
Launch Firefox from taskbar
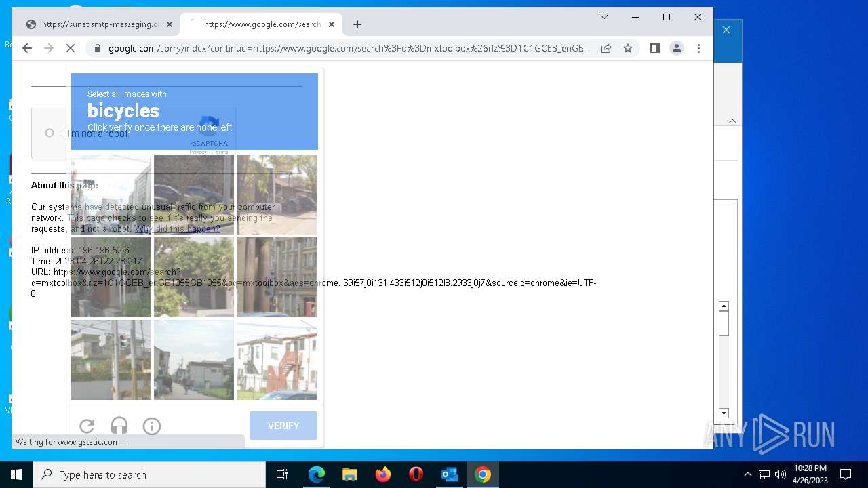coord(383,474)
